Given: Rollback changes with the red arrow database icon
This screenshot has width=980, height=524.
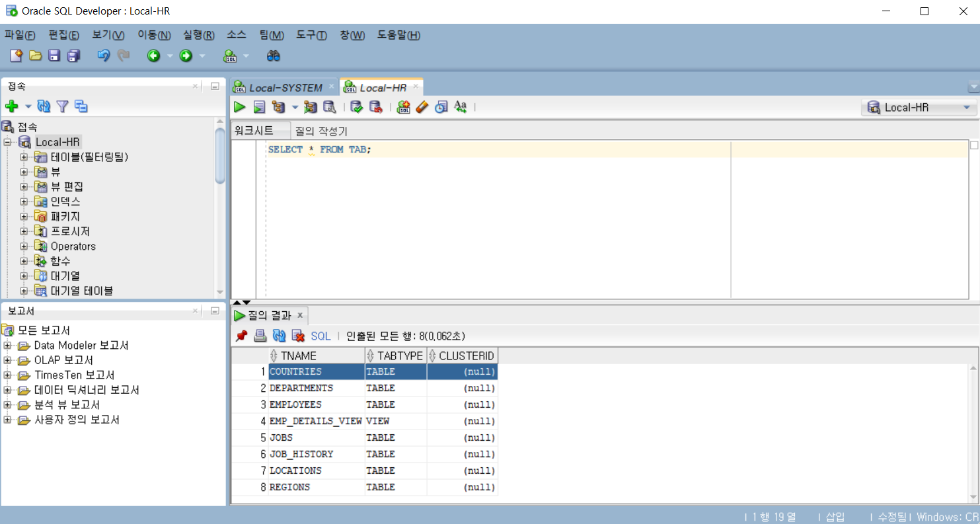Looking at the screenshot, I should pos(376,107).
